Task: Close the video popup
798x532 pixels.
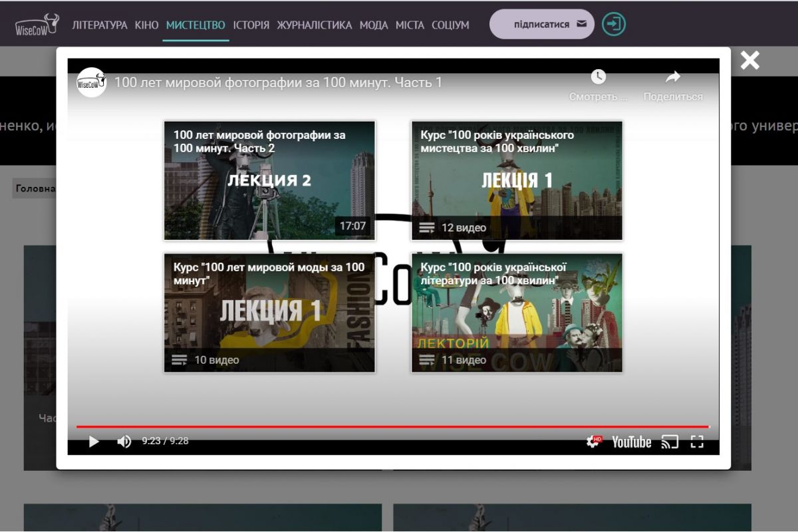Action: [x=749, y=61]
